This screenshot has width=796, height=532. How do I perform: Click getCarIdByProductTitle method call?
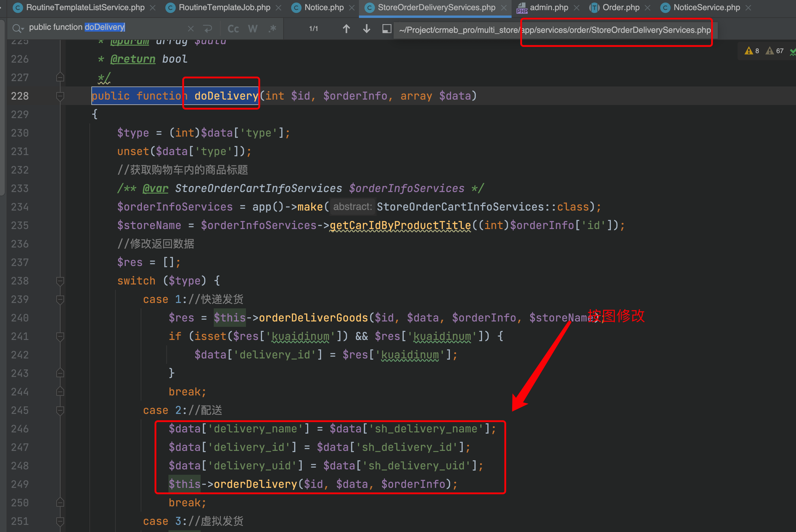point(400,225)
